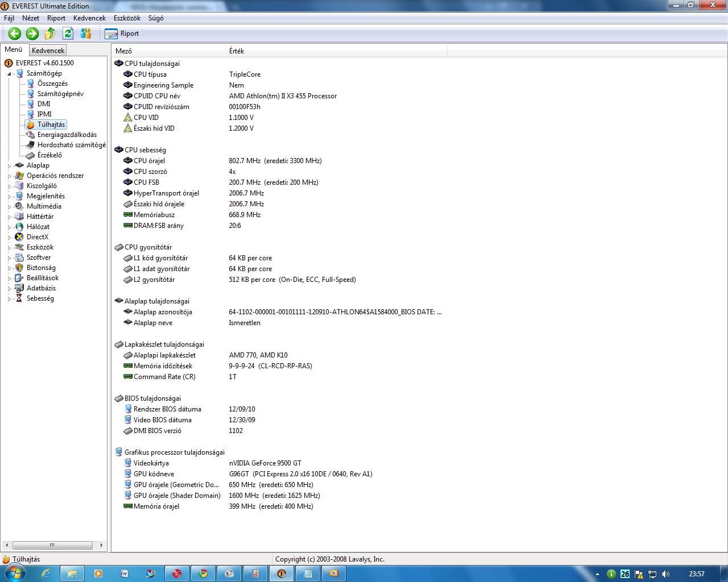Expand the Operációs rendszer node
Image resolution: width=728 pixels, height=582 pixels.
[x=9, y=176]
